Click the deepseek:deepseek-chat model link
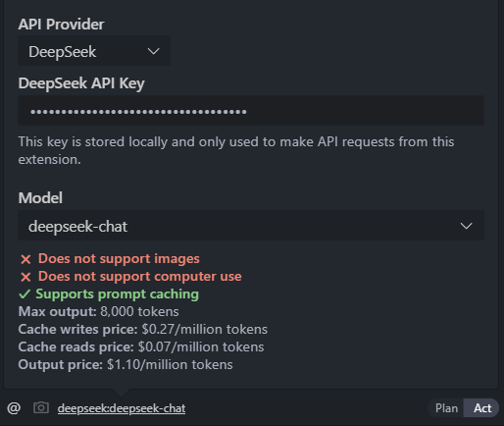Image resolution: width=504 pixels, height=426 pixels. [122, 408]
